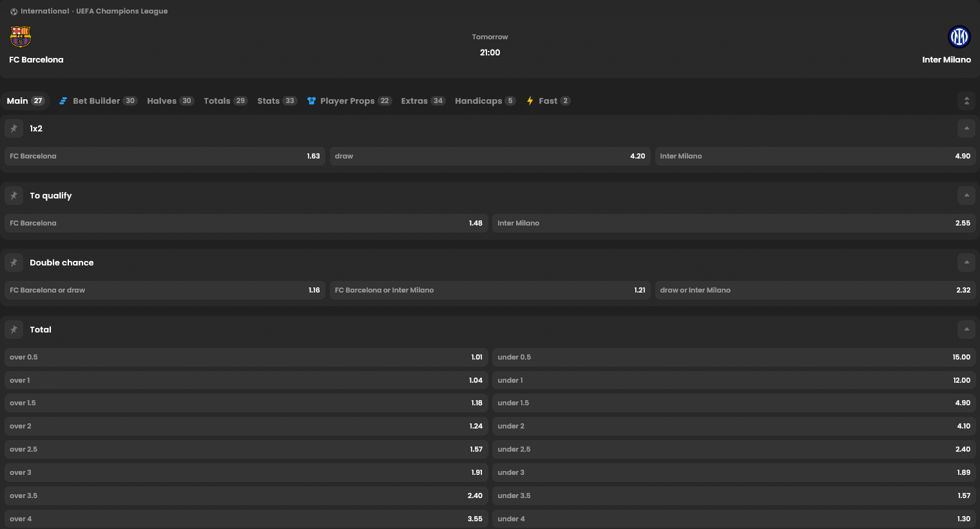Image resolution: width=980 pixels, height=529 pixels.
Task: Open the Stats tab
Action: [x=277, y=101]
